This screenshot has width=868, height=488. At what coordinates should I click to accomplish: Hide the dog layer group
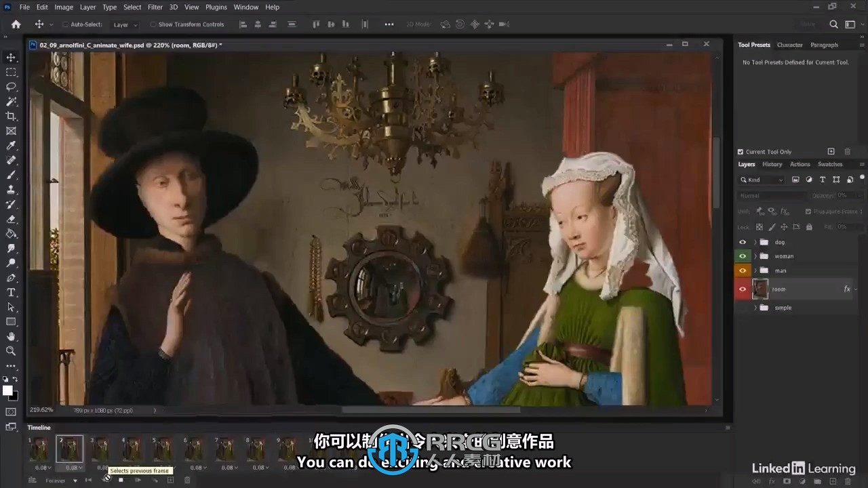tap(743, 242)
